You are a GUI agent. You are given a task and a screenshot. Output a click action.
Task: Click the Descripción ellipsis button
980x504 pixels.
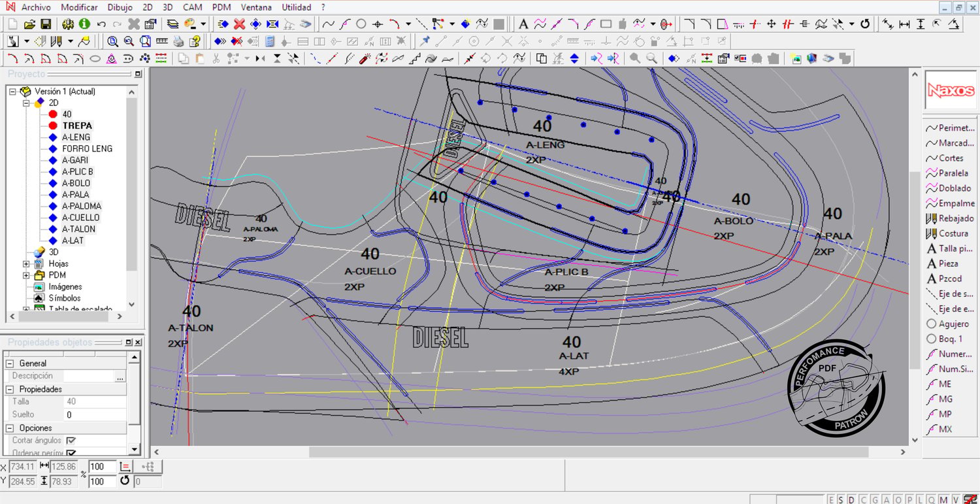(x=120, y=377)
